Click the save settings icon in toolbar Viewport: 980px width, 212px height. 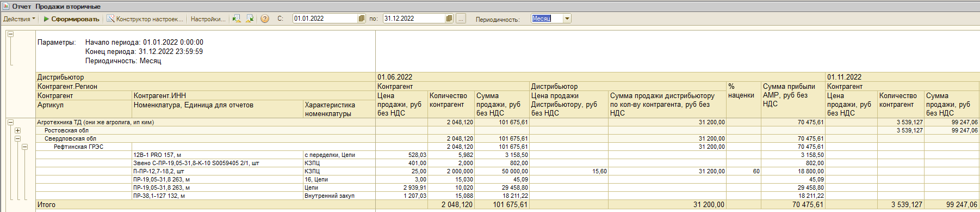click(250, 19)
